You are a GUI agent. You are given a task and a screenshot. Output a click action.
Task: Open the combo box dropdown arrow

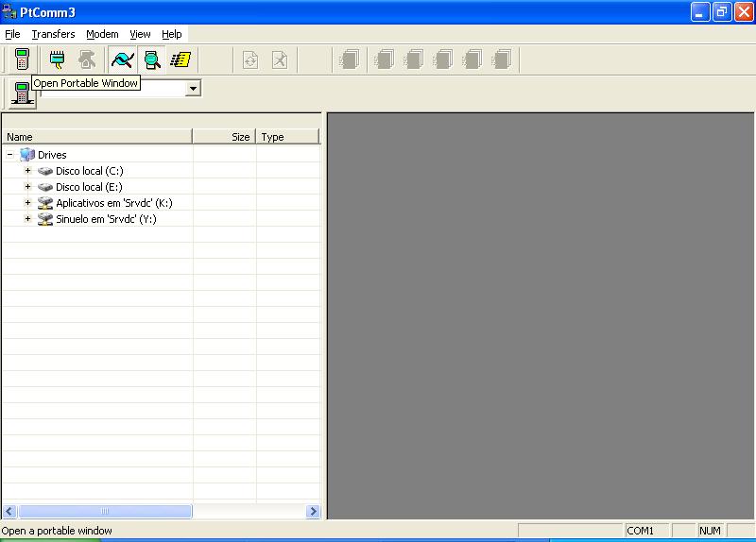point(193,89)
